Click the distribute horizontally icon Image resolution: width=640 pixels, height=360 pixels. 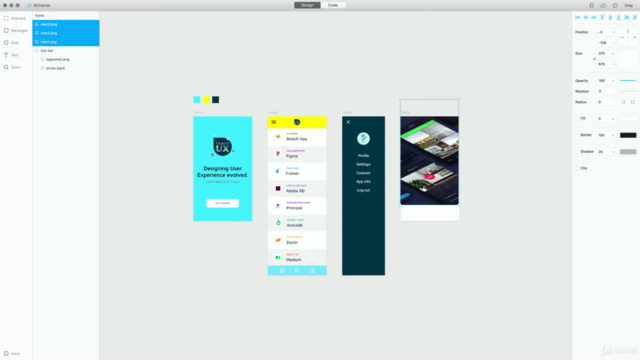[627, 18]
